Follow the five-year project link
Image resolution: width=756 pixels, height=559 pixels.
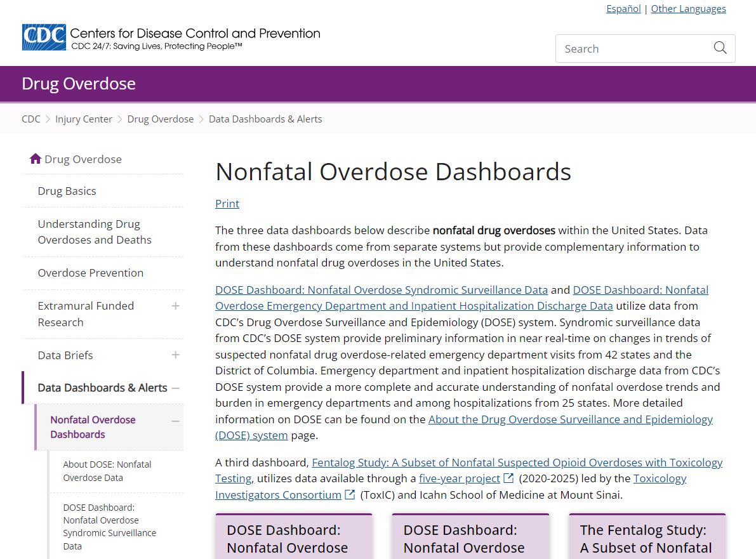[460, 478]
